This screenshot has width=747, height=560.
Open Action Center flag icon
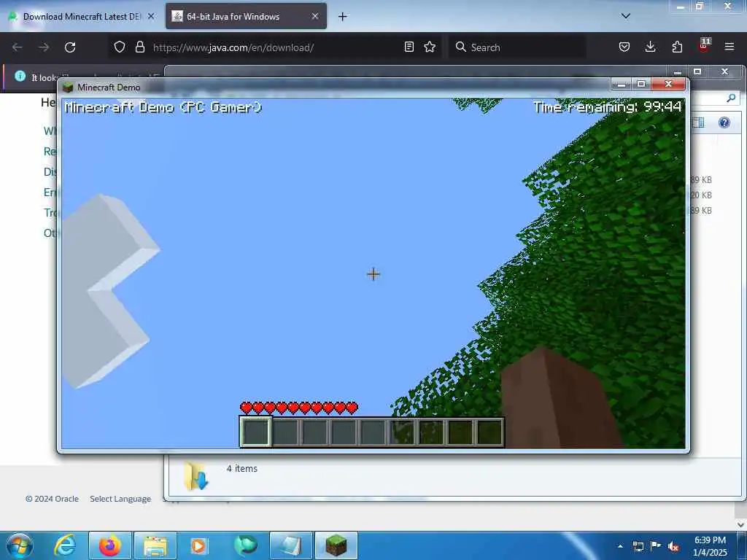click(x=656, y=545)
